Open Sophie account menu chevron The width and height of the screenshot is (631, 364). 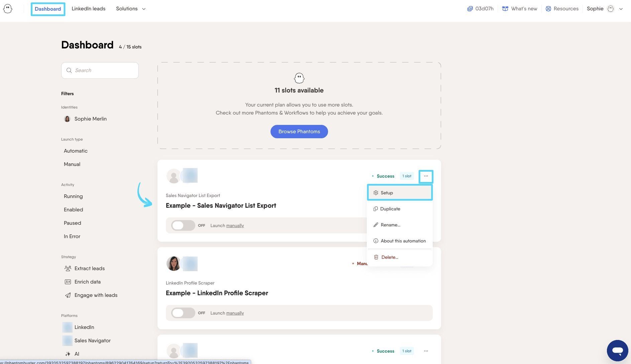point(621,9)
